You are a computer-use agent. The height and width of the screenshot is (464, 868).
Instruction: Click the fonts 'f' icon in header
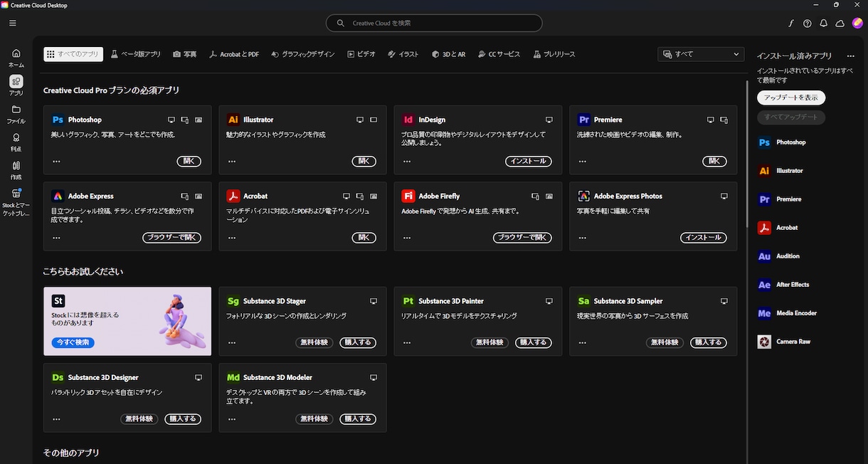[x=791, y=23]
